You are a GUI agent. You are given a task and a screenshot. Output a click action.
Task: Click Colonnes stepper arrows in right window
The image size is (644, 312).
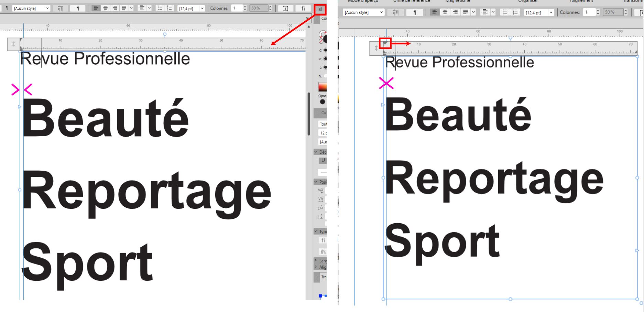(598, 12)
